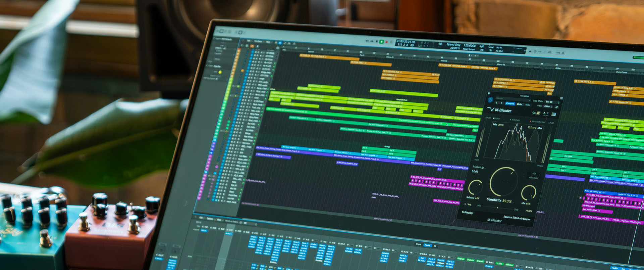Toggle the M-Blender On switch
The width and height of the screenshot is (644, 270).
point(538,113)
